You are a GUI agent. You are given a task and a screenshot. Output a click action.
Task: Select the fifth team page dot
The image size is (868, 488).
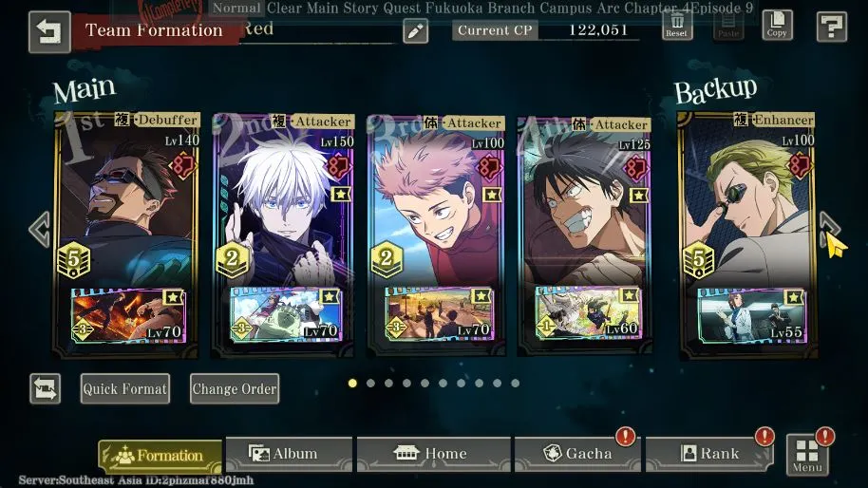click(425, 383)
